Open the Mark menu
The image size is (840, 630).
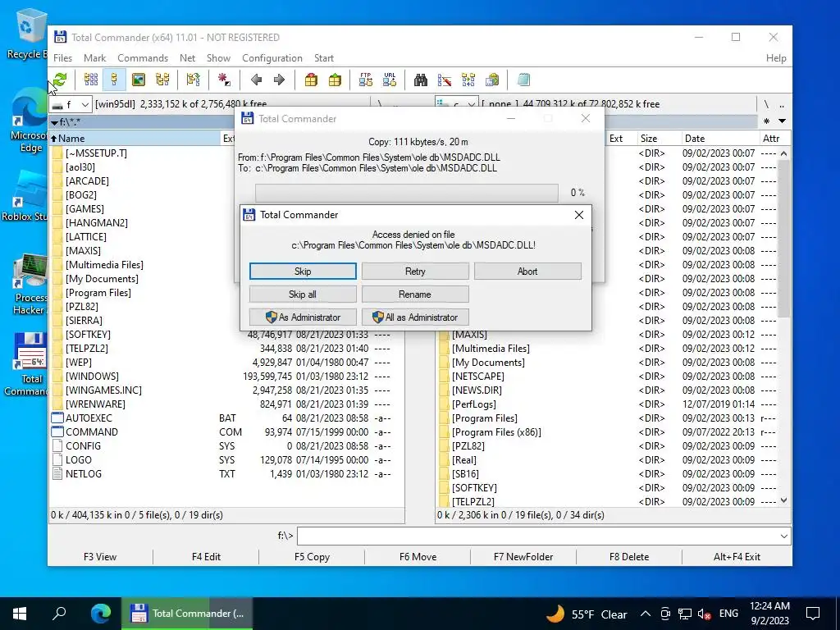coord(95,58)
